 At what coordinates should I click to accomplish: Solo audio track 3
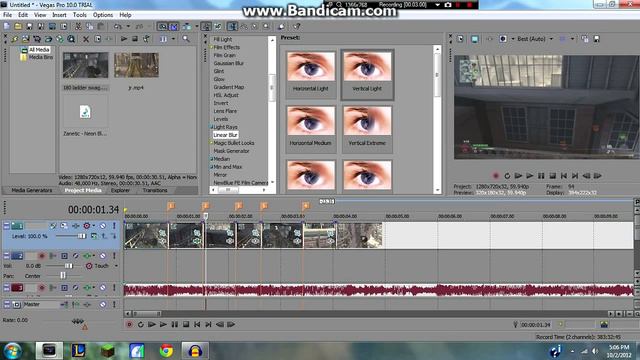114,288
